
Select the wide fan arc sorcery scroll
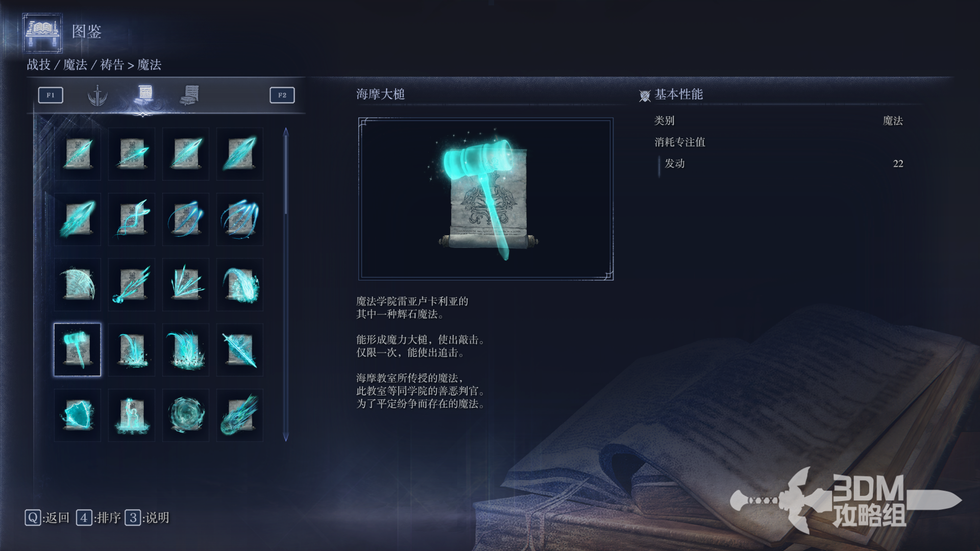click(78, 284)
